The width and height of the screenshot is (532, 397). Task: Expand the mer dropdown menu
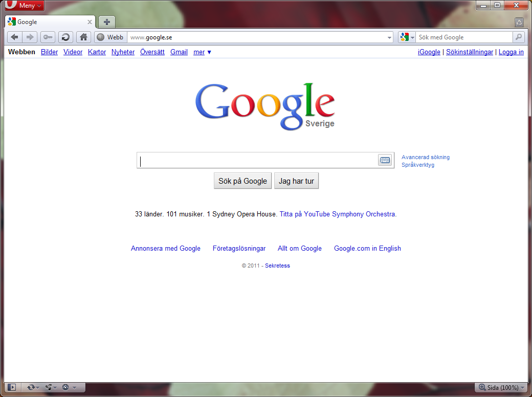pyautogui.click(x=202, y=52)
